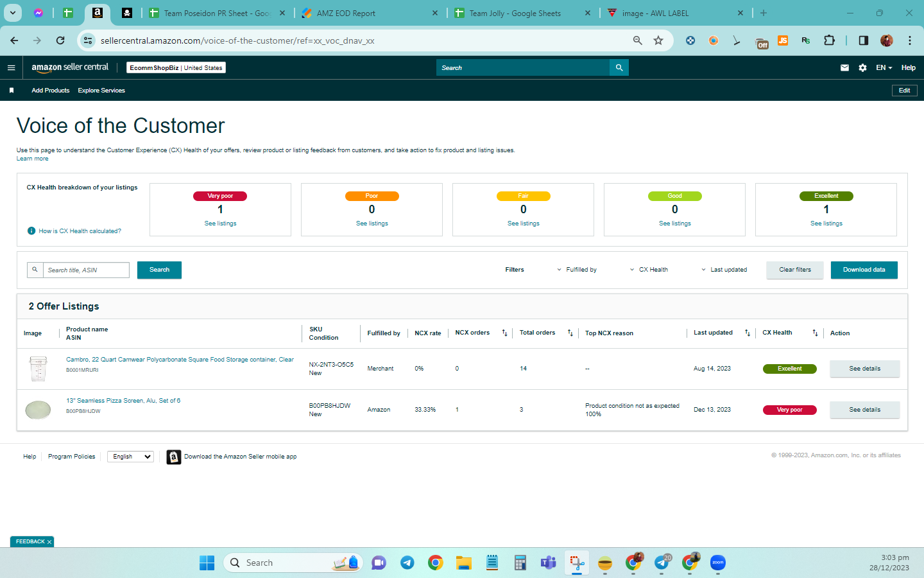
Task: Open the settings gear icon
Action: point(862,67)
